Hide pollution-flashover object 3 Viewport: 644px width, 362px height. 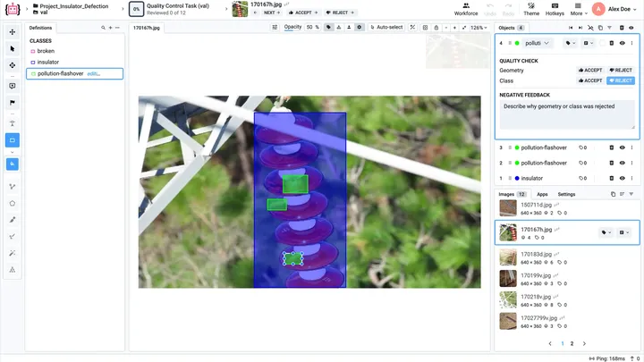tap(623, 147)
